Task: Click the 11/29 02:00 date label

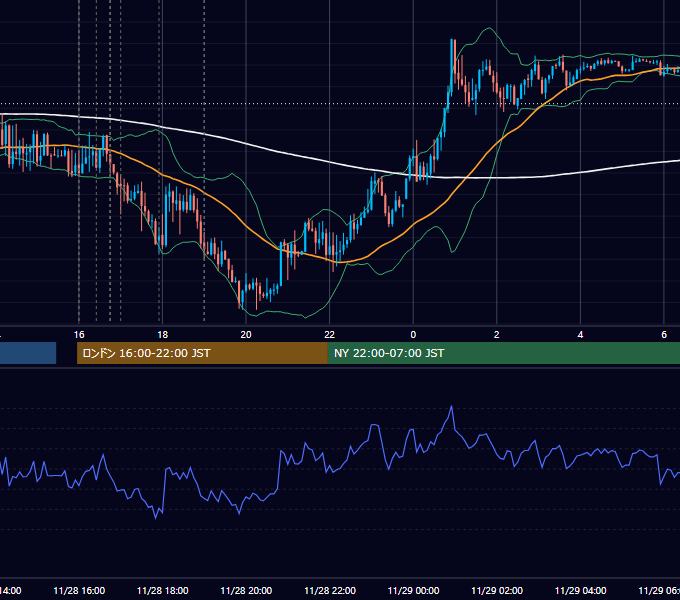Action: point(497,590)
